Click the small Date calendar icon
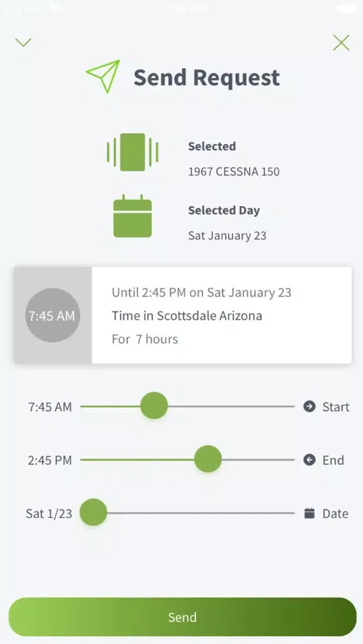This screenshot has height=644, width=363. coord(309,513)
